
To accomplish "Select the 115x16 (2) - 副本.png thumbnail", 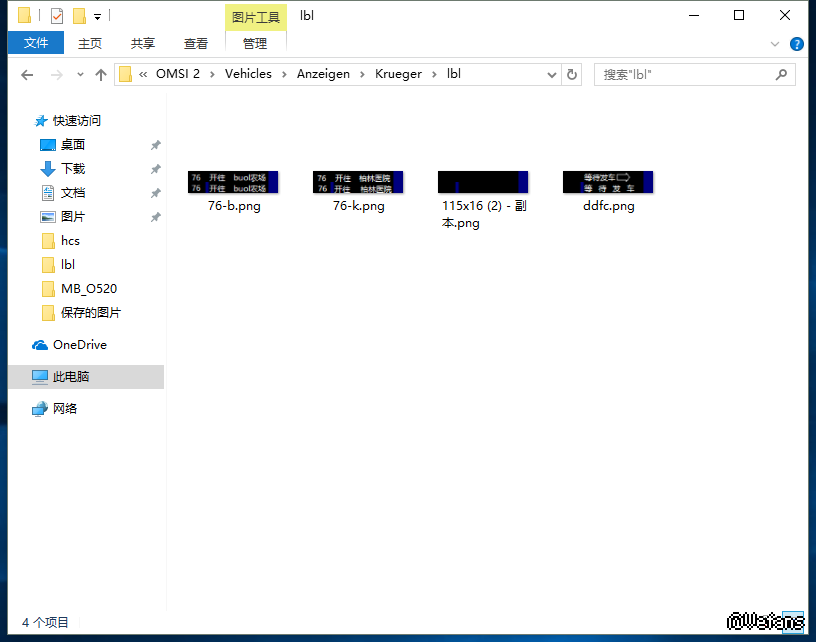I will click(x=483, y=182).
